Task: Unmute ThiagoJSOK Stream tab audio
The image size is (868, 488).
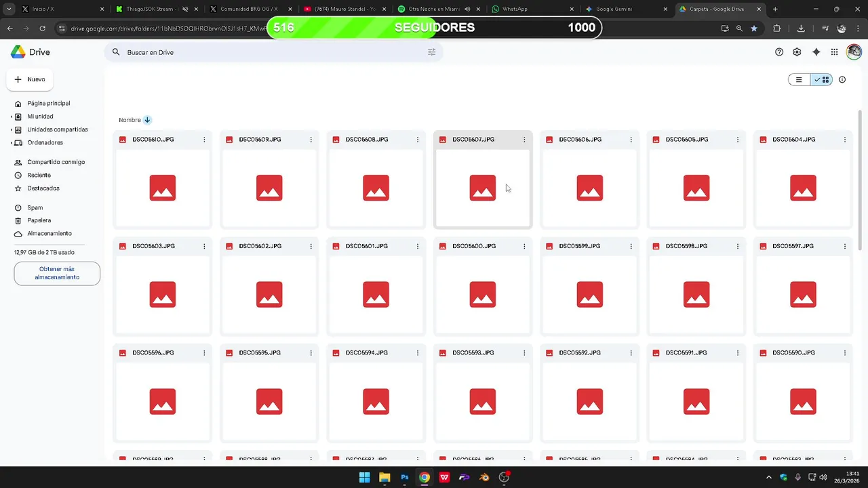Action: point(185,9)
